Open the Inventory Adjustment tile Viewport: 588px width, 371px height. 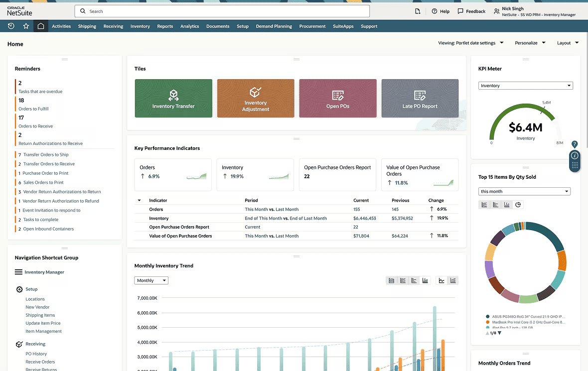point(256,98)
